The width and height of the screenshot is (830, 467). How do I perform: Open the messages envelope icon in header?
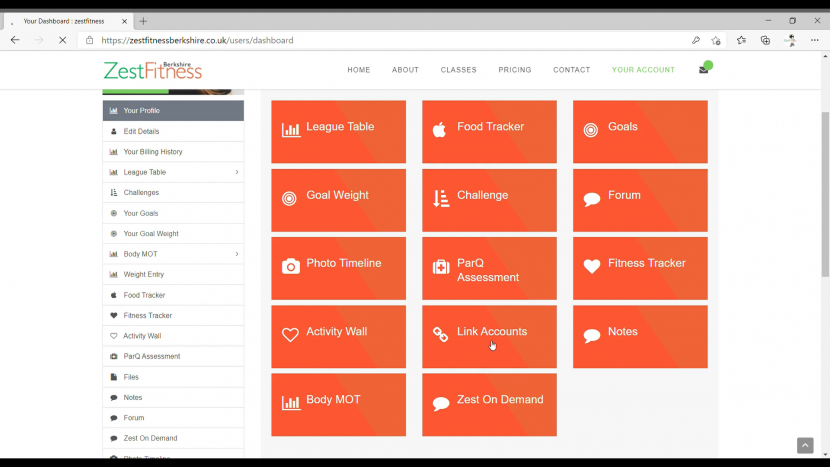click(x=703, y=70)
